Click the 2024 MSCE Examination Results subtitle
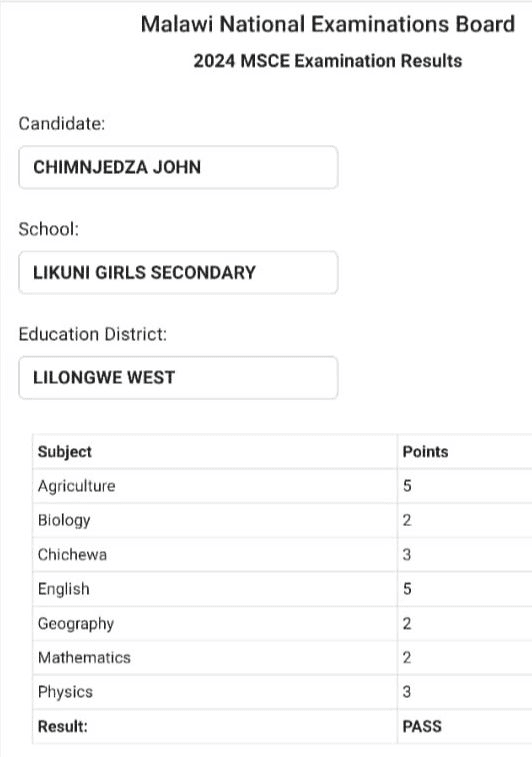 click(x=328, y=61)
